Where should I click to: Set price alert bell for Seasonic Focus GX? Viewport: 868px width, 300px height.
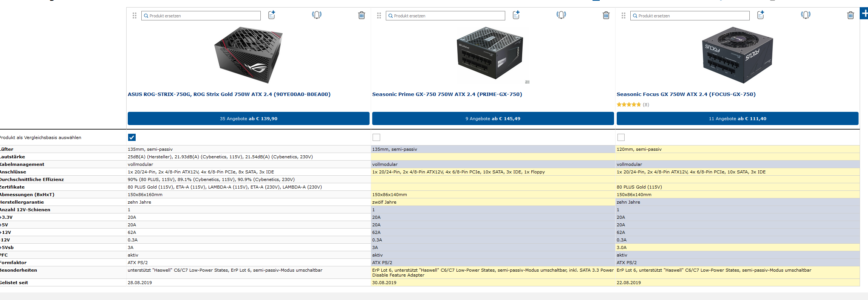pyautogui.click(x=806, y=15)
